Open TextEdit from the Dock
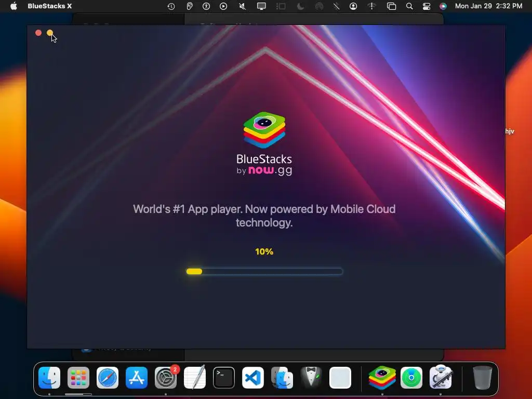The width and height of the screenshot is (532, 399). (x=195, y=378)
